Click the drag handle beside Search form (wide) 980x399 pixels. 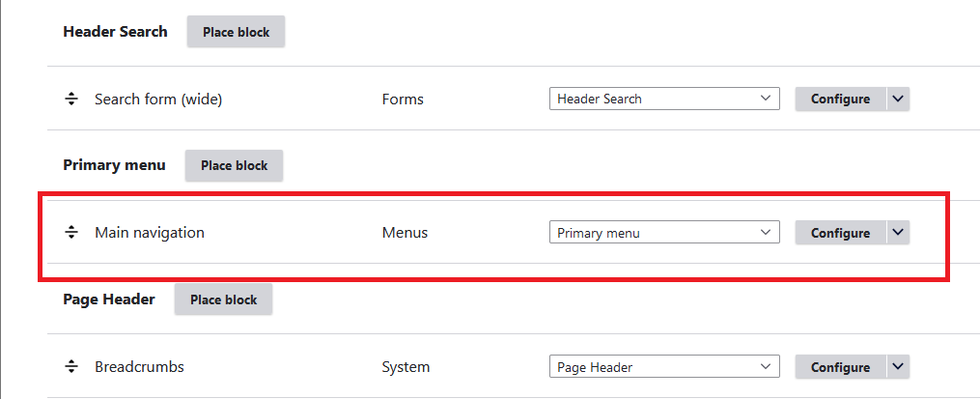71,99
